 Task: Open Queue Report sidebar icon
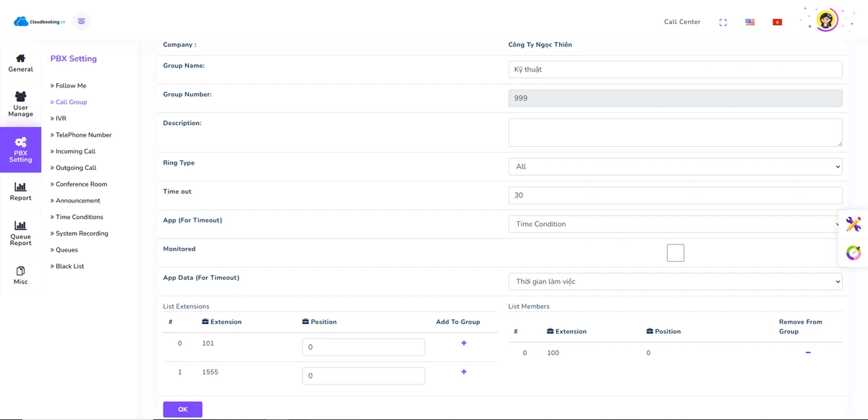pos(20,233)
